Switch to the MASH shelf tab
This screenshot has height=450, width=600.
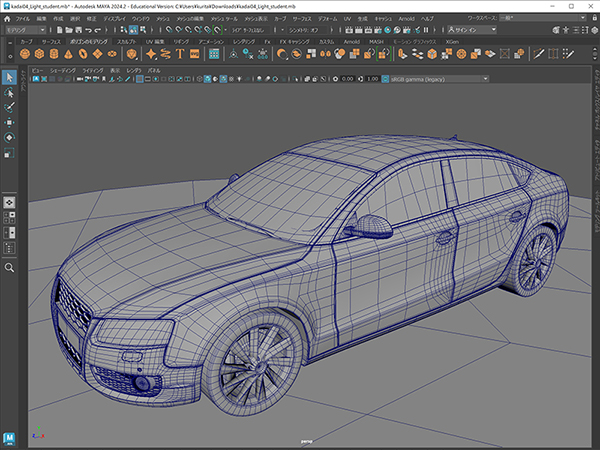click(x=376, y=42)
